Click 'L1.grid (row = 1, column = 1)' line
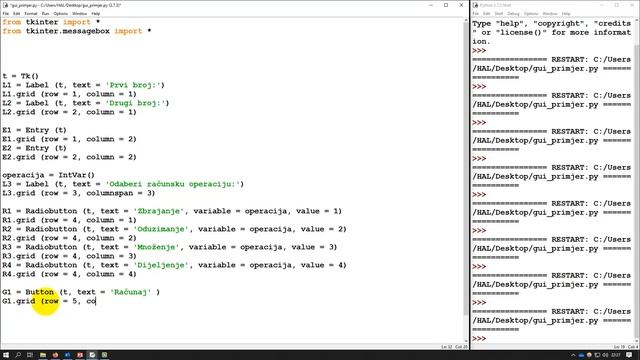This screenshot has width=640, height=360. pos(69,94)
